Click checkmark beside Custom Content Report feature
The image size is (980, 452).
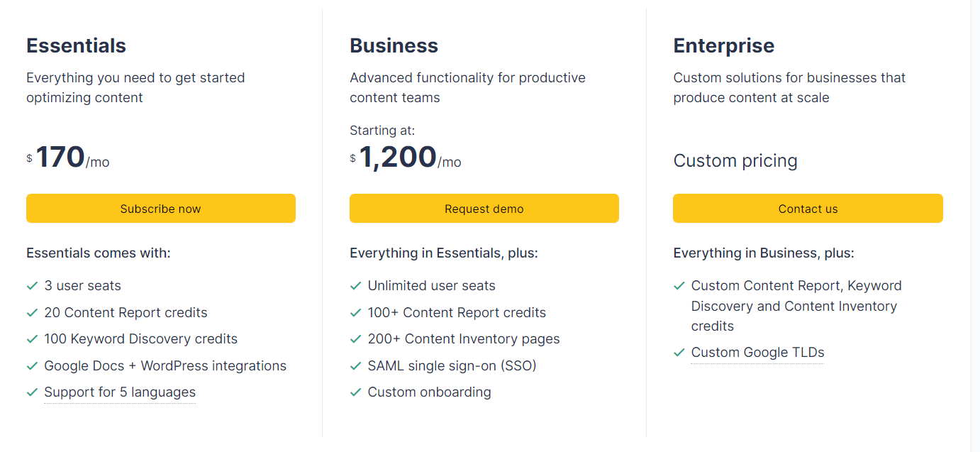tap(679, 286)
